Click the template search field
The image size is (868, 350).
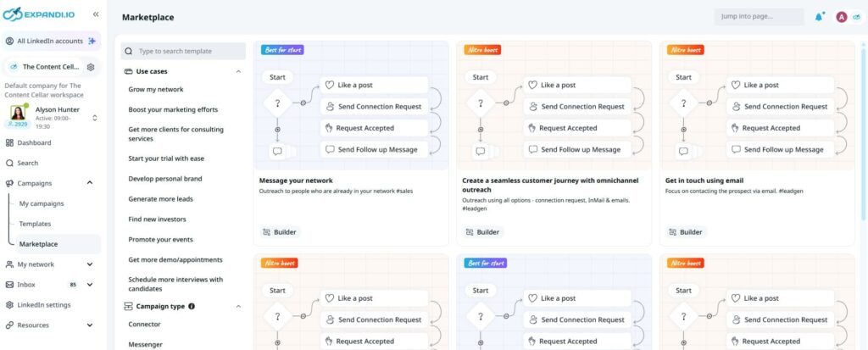pyautogui.click(x=183, y=51)
